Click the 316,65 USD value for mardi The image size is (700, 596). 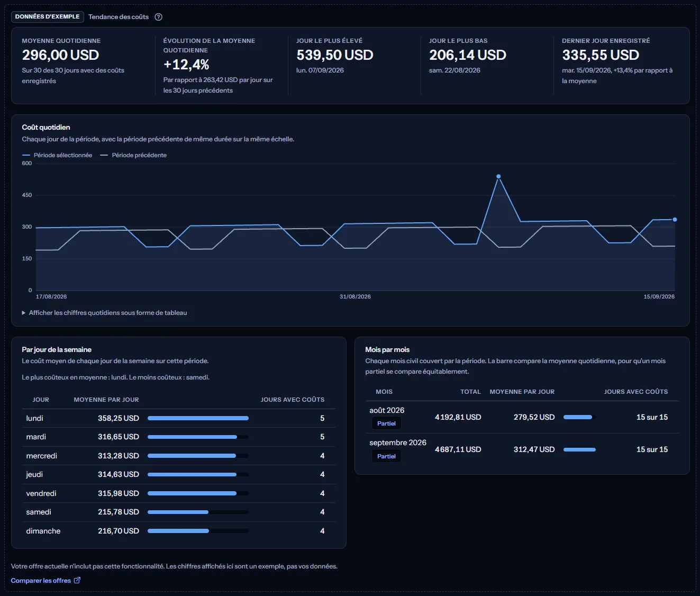pos(119,437)
